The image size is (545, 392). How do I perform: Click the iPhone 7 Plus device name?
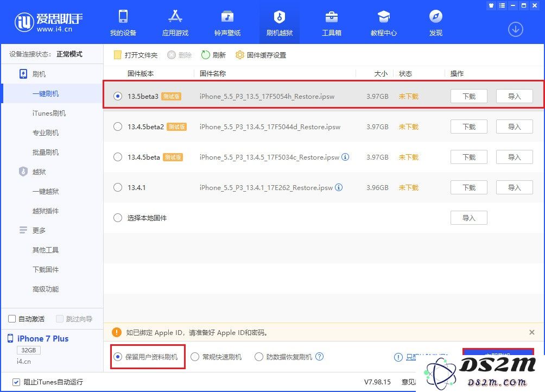click(43, 338)
